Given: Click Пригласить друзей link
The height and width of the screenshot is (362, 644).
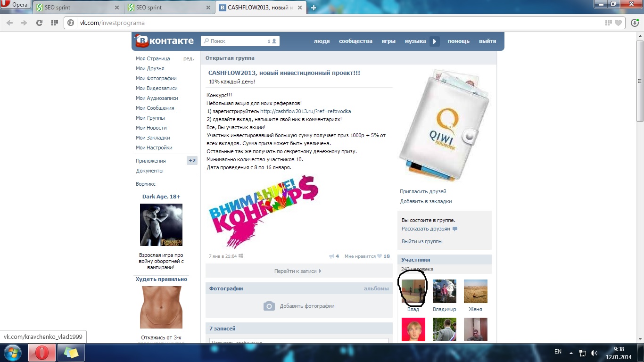Looking at the screenshot, I should [423, 191].
